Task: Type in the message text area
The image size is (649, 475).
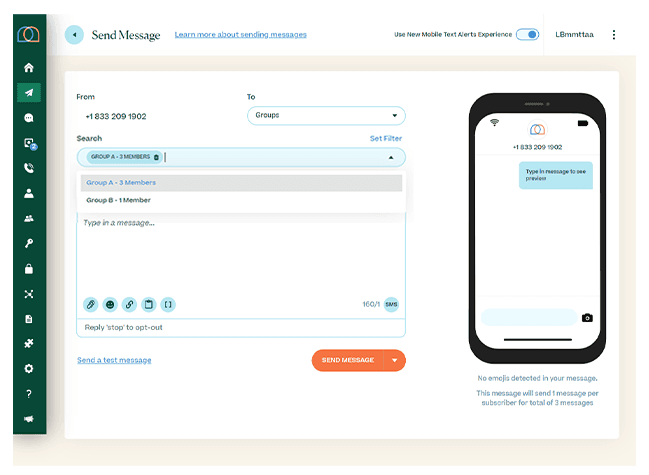Action: pyautogui.click(x=240, y=255)
